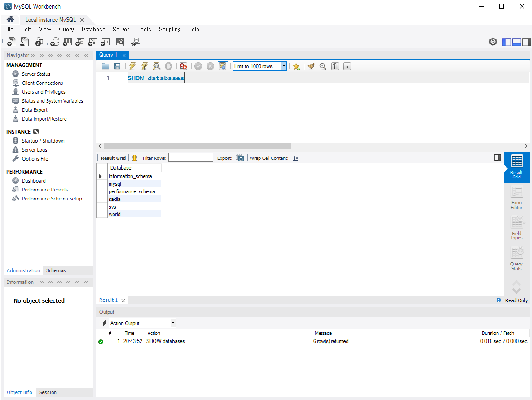Open Data Export section
Image resolution: width=532 pixels, height=400 pixels.
point(35,110)
